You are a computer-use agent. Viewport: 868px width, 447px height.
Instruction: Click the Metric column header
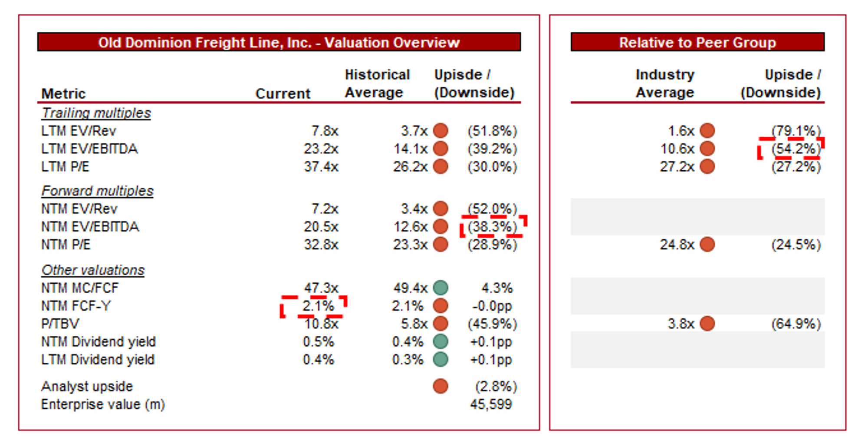click(63, 93)
